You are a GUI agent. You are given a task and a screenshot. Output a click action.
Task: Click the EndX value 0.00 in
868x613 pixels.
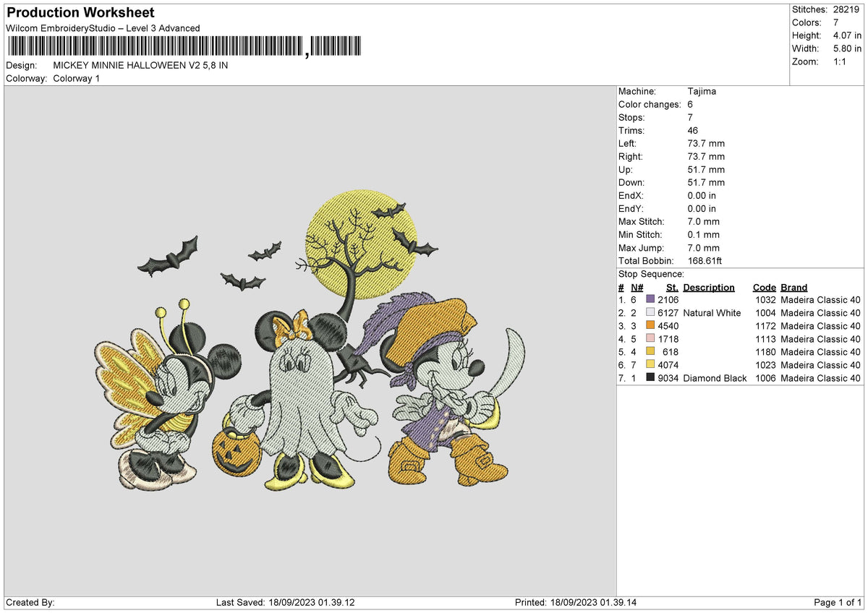tap(702, 195)
